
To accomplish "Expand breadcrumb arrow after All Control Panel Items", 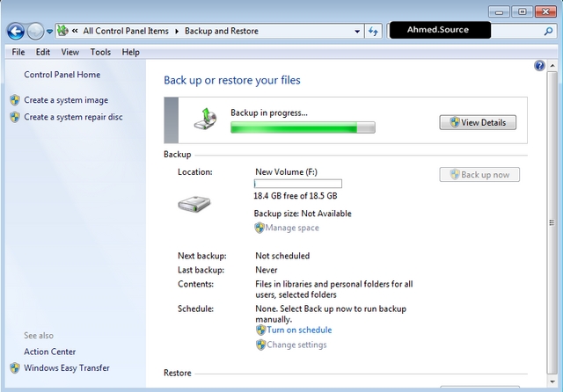I will 177,32.
